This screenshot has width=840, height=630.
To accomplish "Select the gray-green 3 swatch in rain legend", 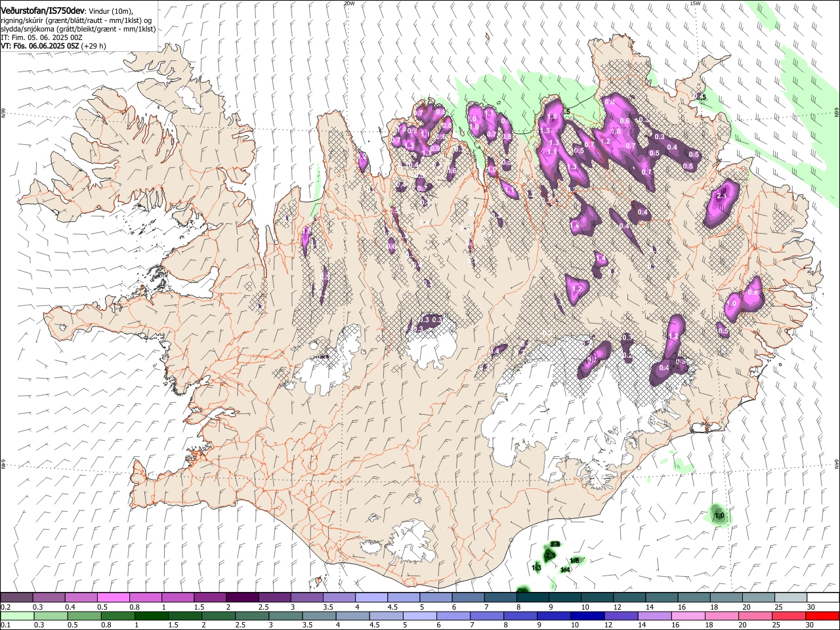I will click(x=285, y=616).
